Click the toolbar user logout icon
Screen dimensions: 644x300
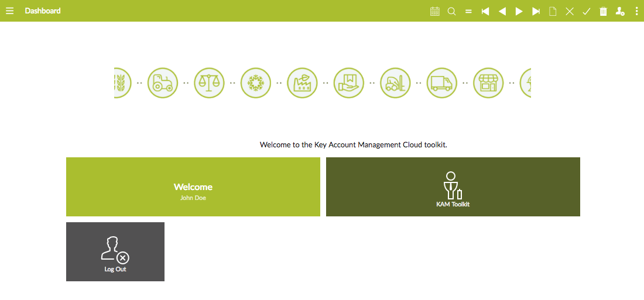(x=620, y=11)
